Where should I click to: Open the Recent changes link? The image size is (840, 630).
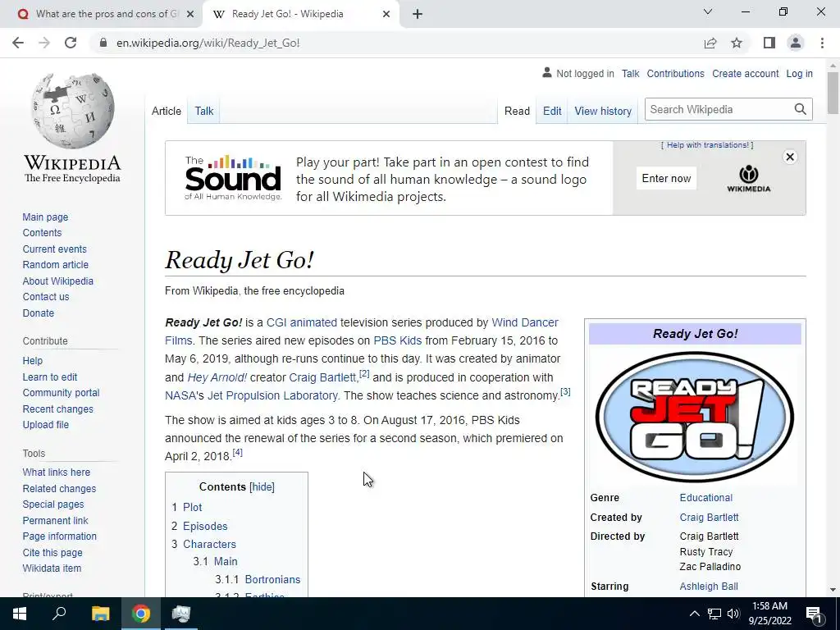pyautogui.click(x=58, y=409)
